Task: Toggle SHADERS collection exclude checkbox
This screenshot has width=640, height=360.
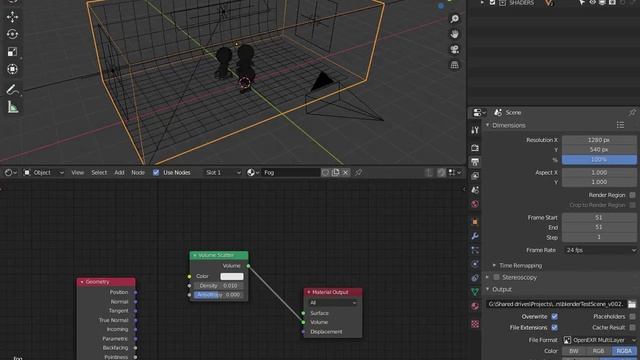Action: [493, 3]
